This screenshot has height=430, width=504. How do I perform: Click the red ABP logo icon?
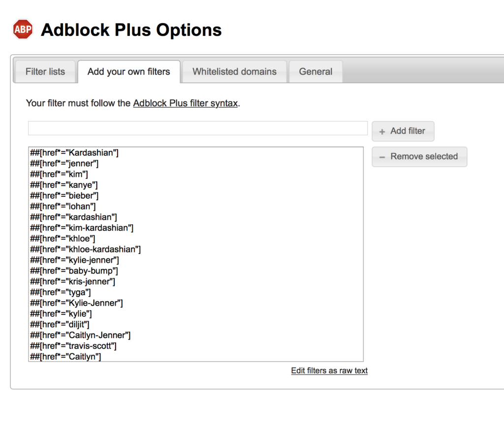point(23,29)
